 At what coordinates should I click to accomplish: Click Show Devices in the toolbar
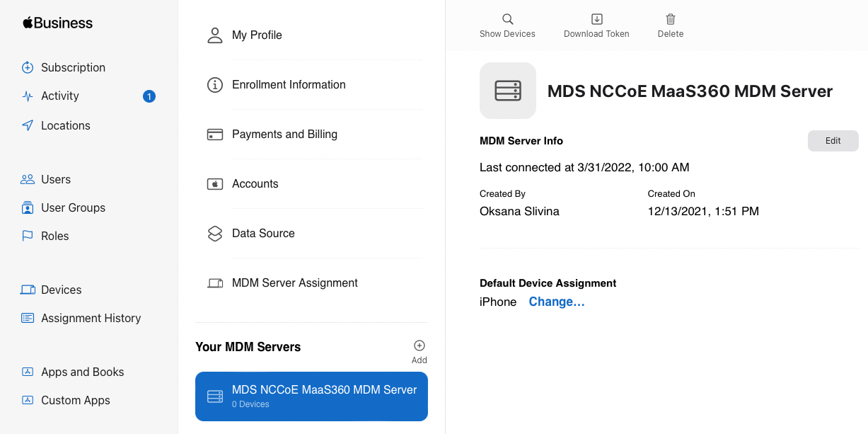(507, 25)
